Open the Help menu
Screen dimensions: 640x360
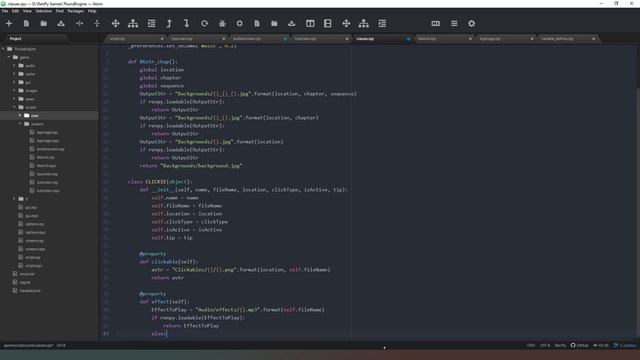pyautogui.click(x=92, y=11)
